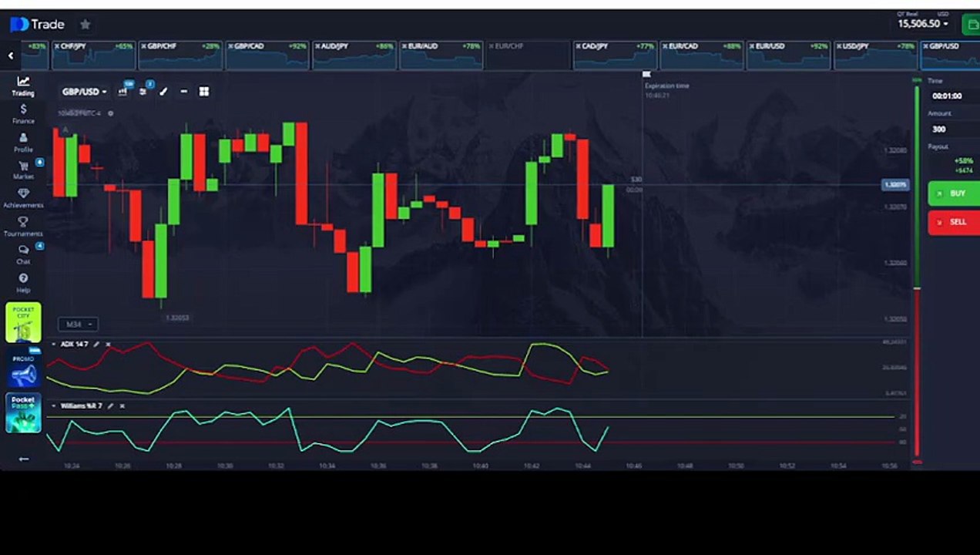Open Achievements in the sidebar
Viewport: 980px width, 555px height.
[x=23, y=198]
